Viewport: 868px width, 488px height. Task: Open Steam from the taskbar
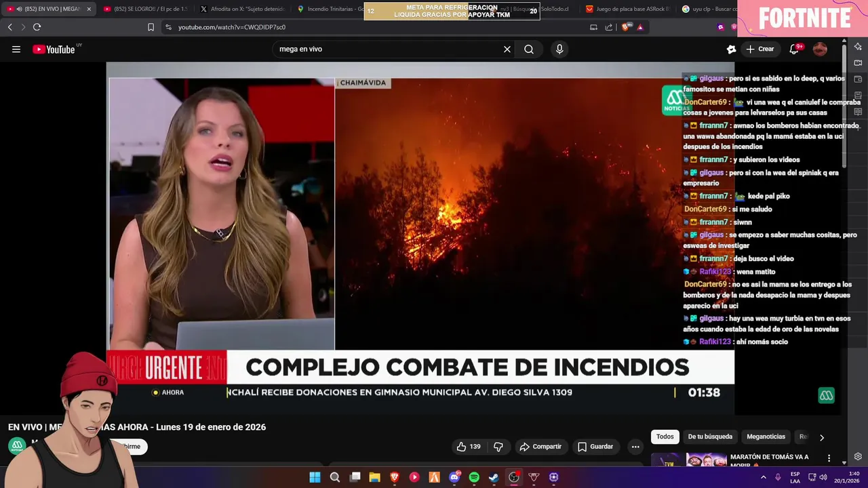tap(494, 477)
